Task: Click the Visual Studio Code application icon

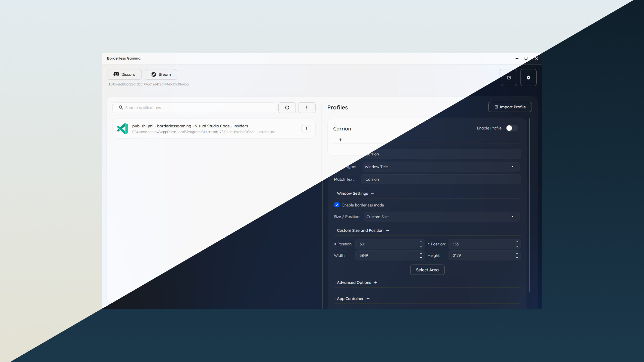Action: tap(122, 128)
